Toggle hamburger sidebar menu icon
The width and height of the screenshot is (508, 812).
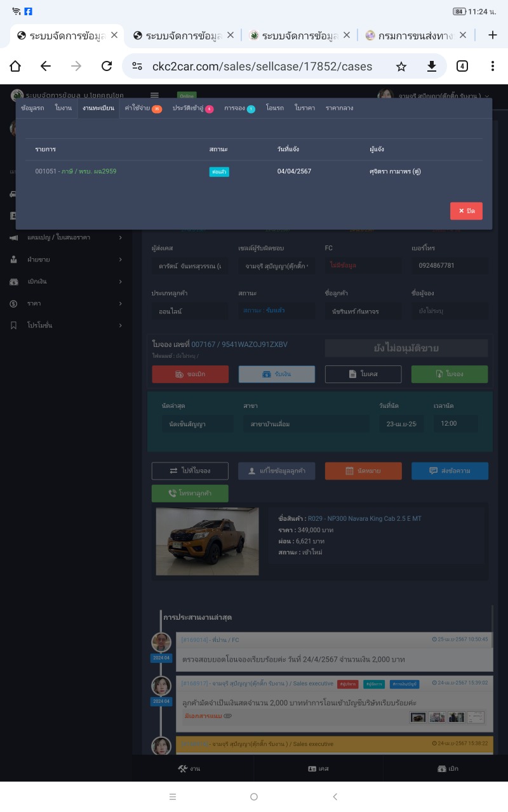click(x=154, y=96)
